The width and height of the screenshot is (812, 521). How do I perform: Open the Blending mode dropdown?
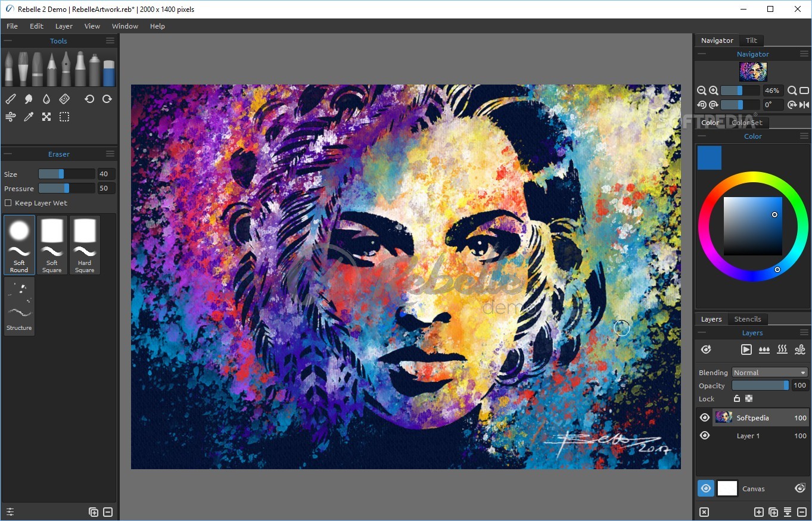pos(769,372)
